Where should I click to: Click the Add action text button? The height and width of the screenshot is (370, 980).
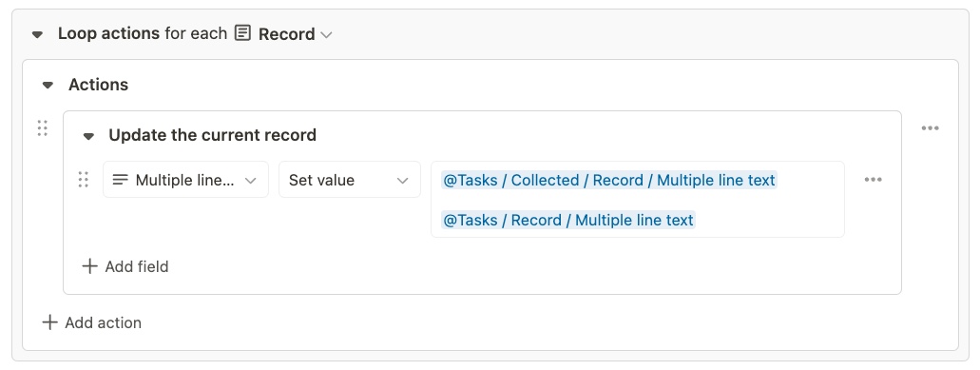point(103,322)
